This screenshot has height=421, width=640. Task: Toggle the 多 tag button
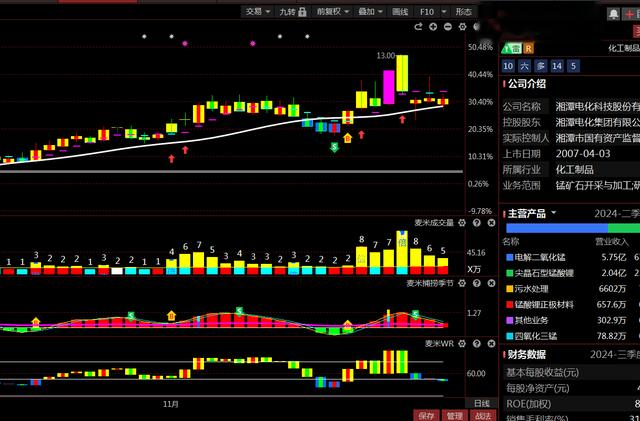[x=541, y=66]
